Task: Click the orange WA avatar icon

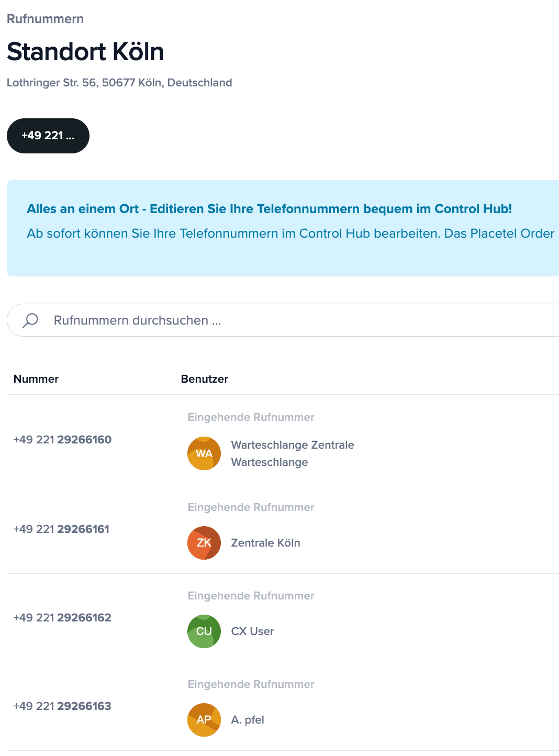Action: (204, 453)
